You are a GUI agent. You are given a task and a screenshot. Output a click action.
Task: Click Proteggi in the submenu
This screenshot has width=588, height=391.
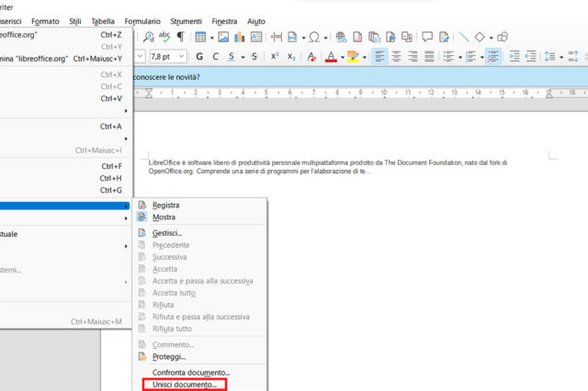(x=169, y=355)
